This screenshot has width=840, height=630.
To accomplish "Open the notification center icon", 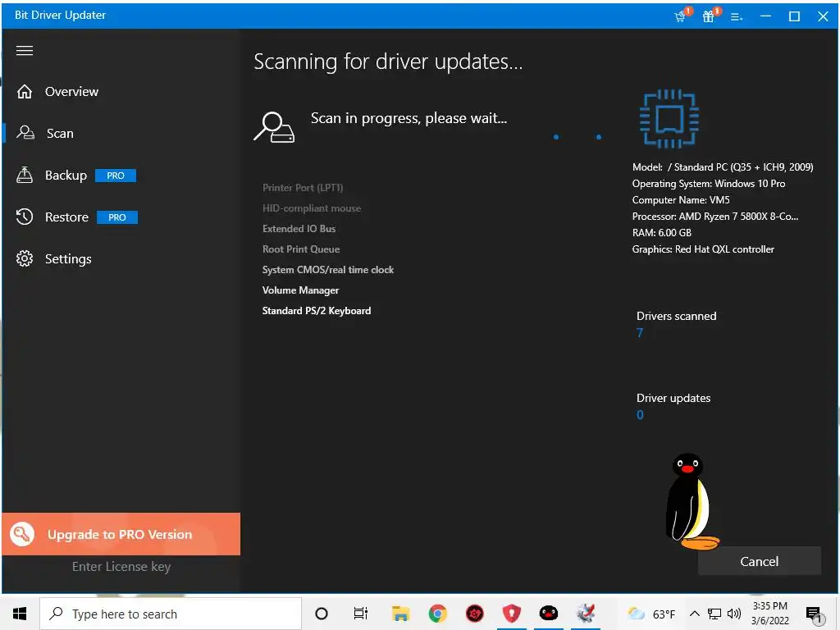I will tap(815, 614).
